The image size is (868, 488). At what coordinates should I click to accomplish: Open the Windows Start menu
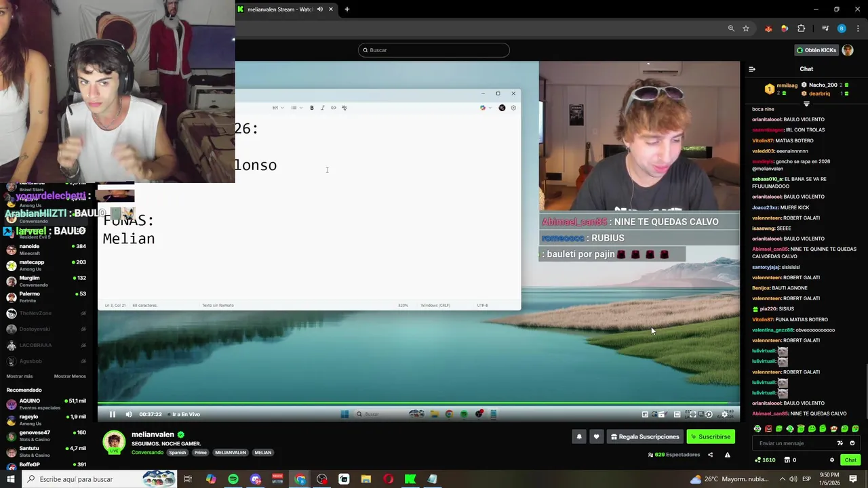click(10, 479)
